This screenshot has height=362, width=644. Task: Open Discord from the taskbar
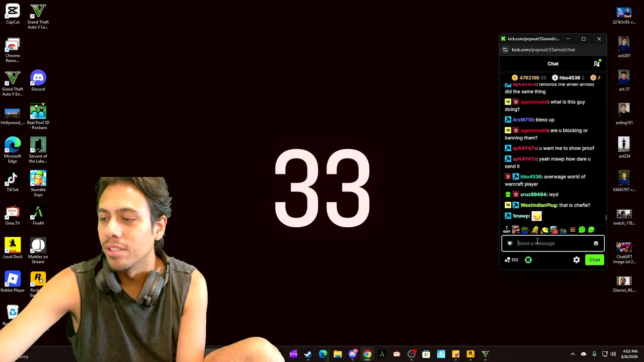[x=352, y=354]
